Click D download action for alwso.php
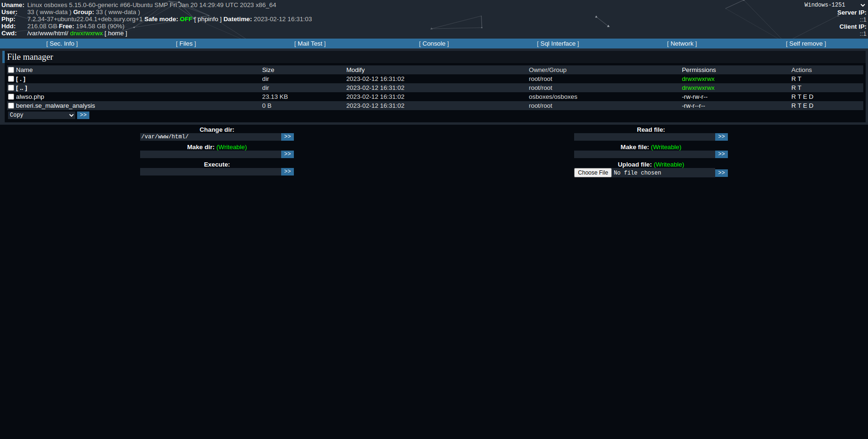 click(x=811, y=97)
